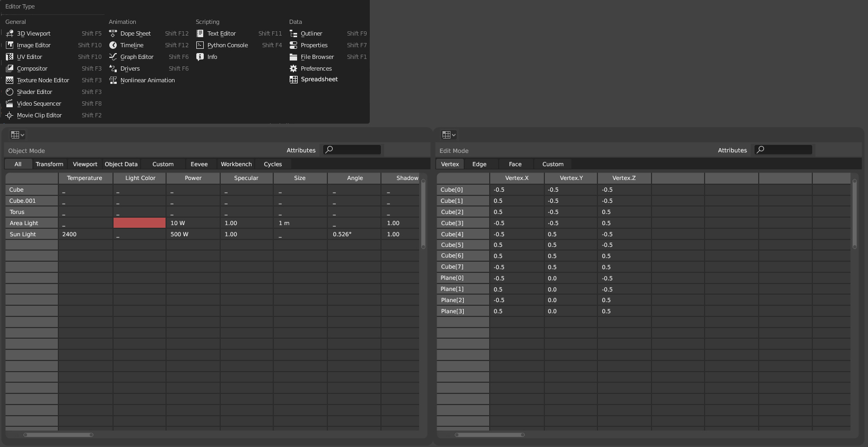Click the Sun Light temperature value 2400
Image resolution: width=868 pixels, height=447 pixels.
(x=70, y=234)
